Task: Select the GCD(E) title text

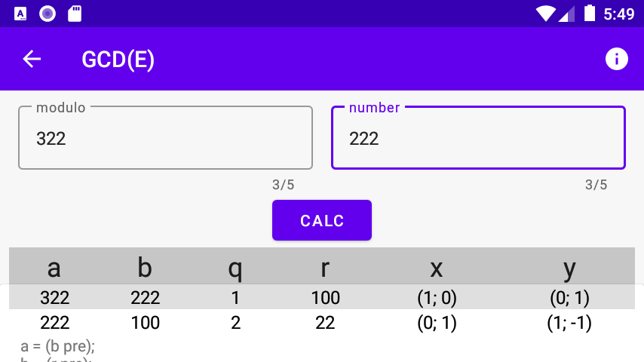Action: 118,60
